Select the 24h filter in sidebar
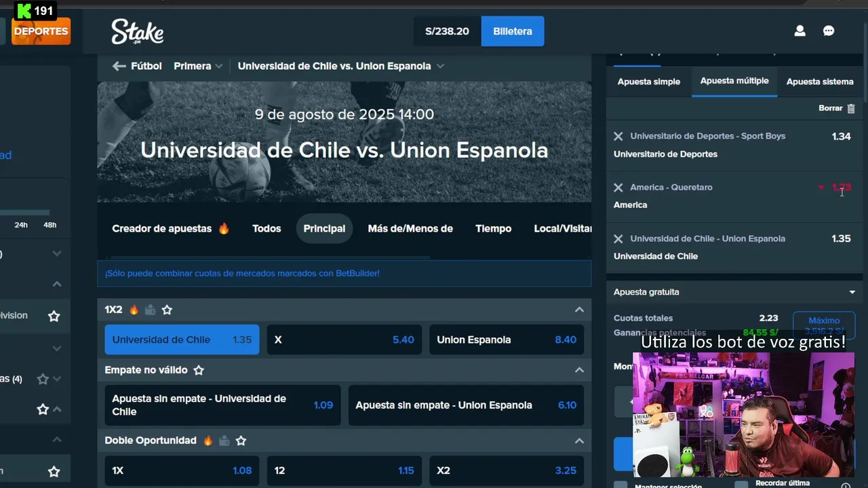Viewport: 868px width, 488px height. click(x=21, y=225)
